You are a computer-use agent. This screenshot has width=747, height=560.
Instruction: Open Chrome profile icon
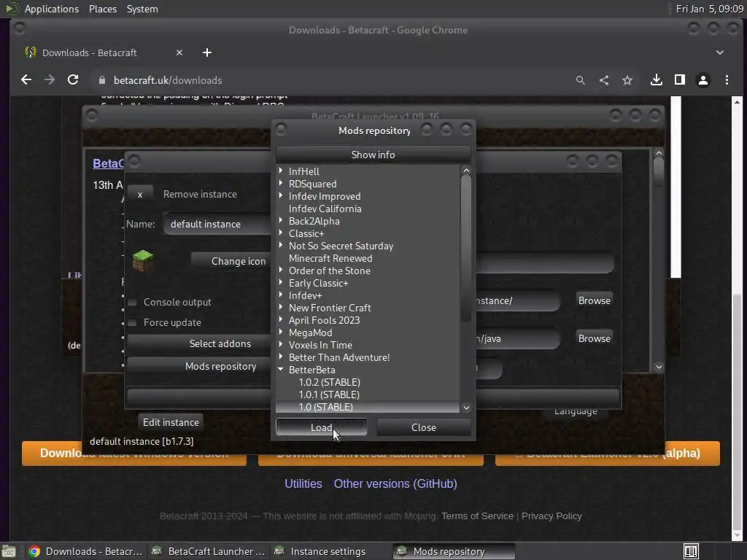click(703, 80)
